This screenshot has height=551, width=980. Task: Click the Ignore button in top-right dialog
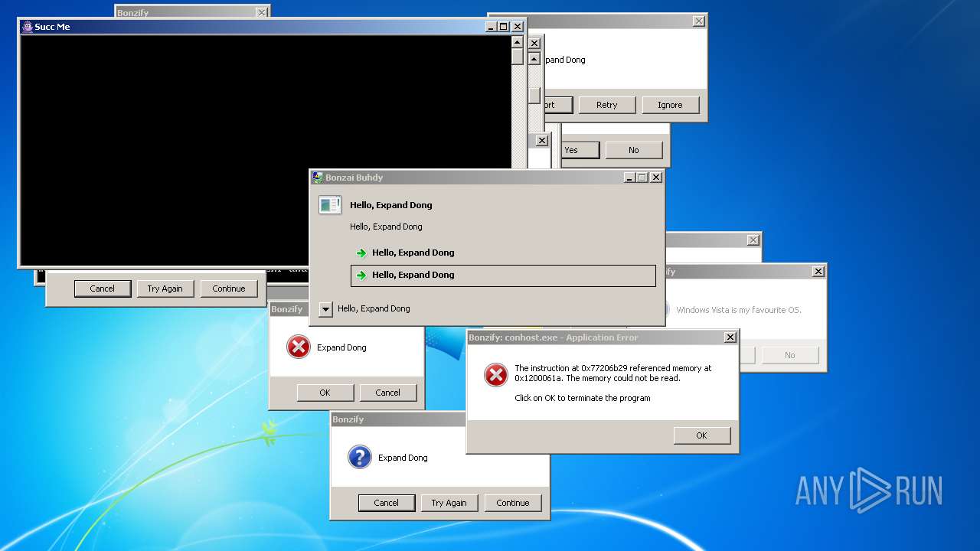point(671,105)
